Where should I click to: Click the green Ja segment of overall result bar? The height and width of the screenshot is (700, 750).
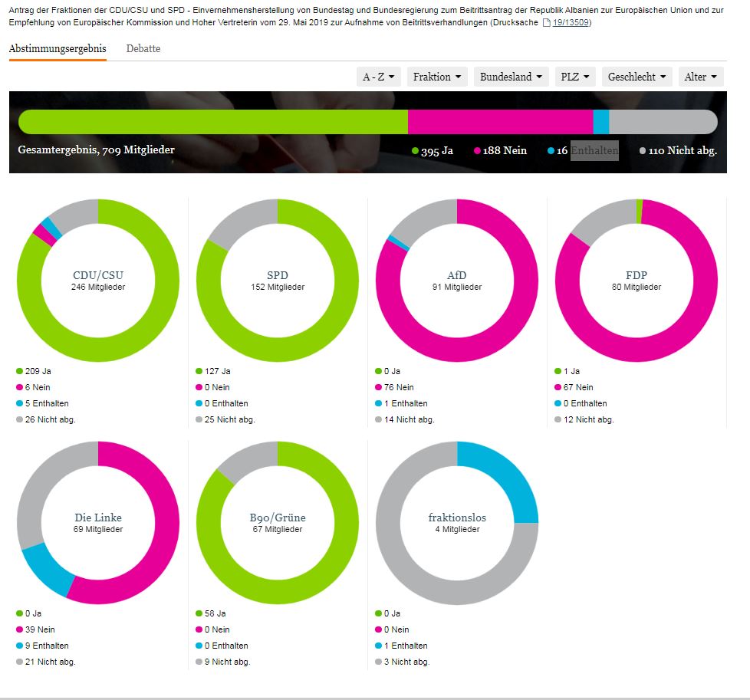click(x=213, y=122)
